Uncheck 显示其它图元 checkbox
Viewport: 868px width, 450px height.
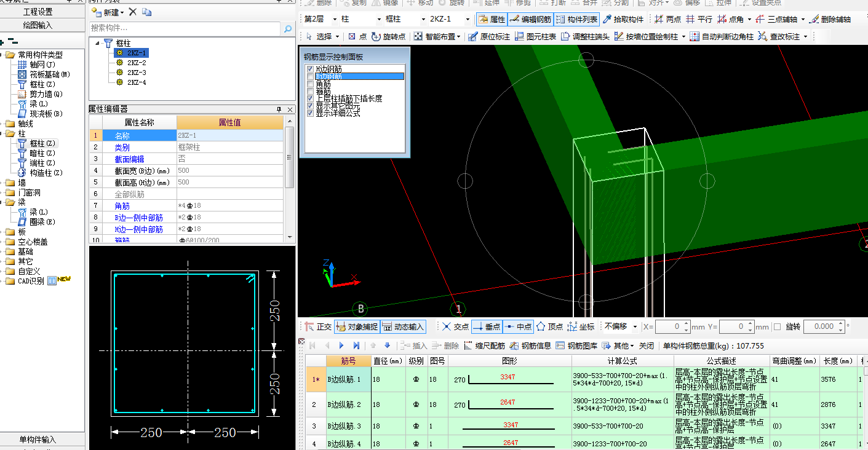click(x=311, y=106)
